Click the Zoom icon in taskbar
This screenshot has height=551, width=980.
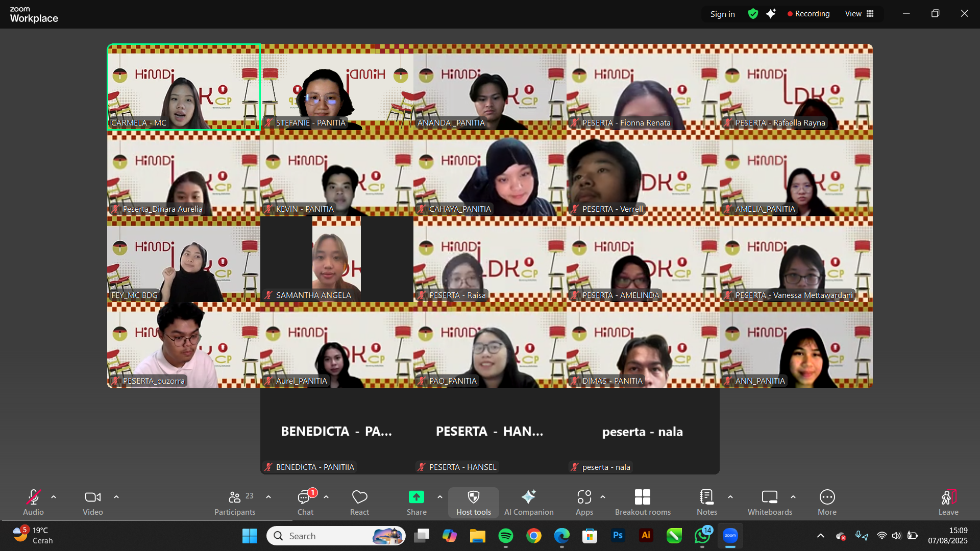(730, 536)
